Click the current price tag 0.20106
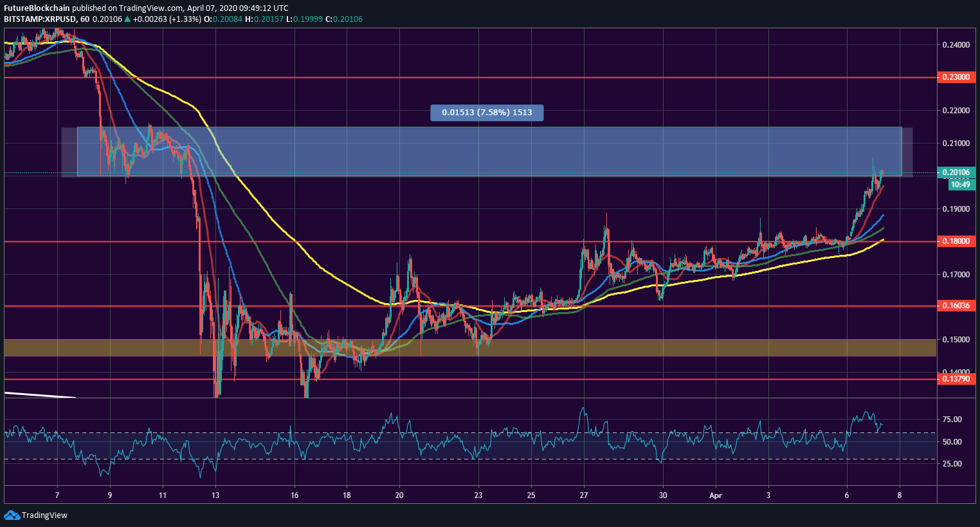Image resolution: width=980 pixels, height=527 pixels. 956,172
